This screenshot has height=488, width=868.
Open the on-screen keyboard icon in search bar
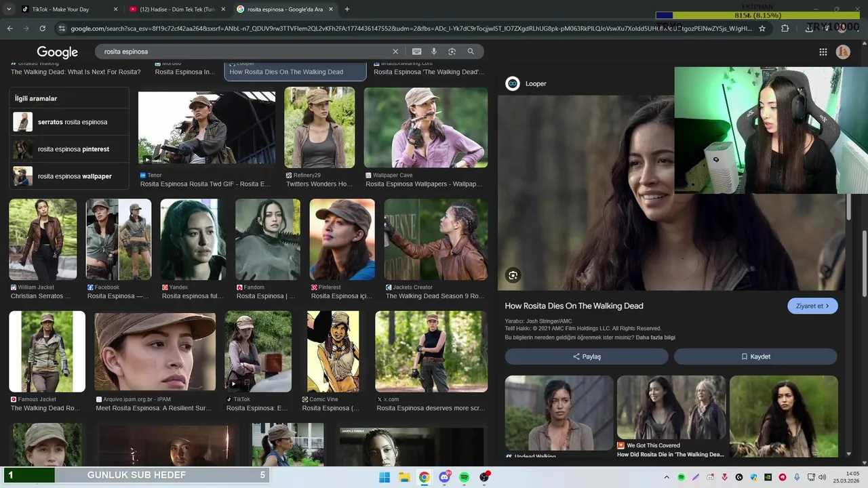416,52
